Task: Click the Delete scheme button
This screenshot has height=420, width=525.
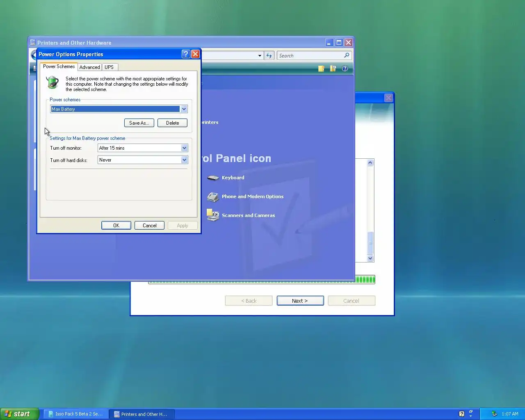Action: tap(172, 123)
